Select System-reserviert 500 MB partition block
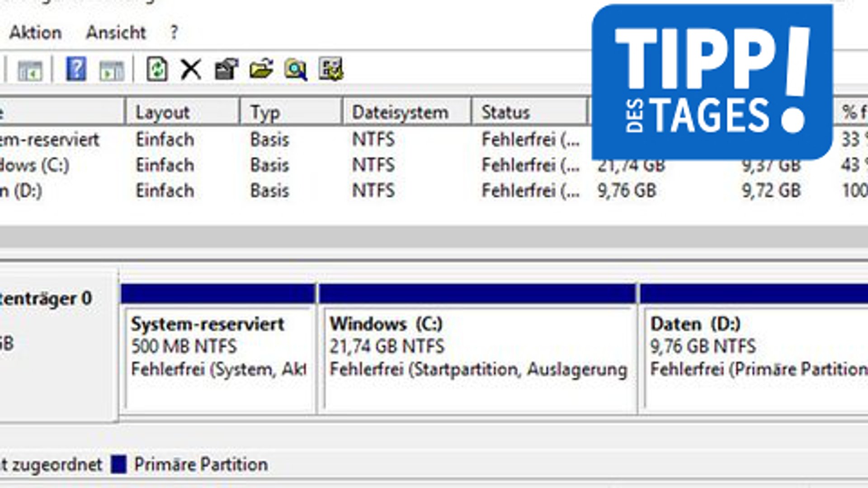 (218, 349)
